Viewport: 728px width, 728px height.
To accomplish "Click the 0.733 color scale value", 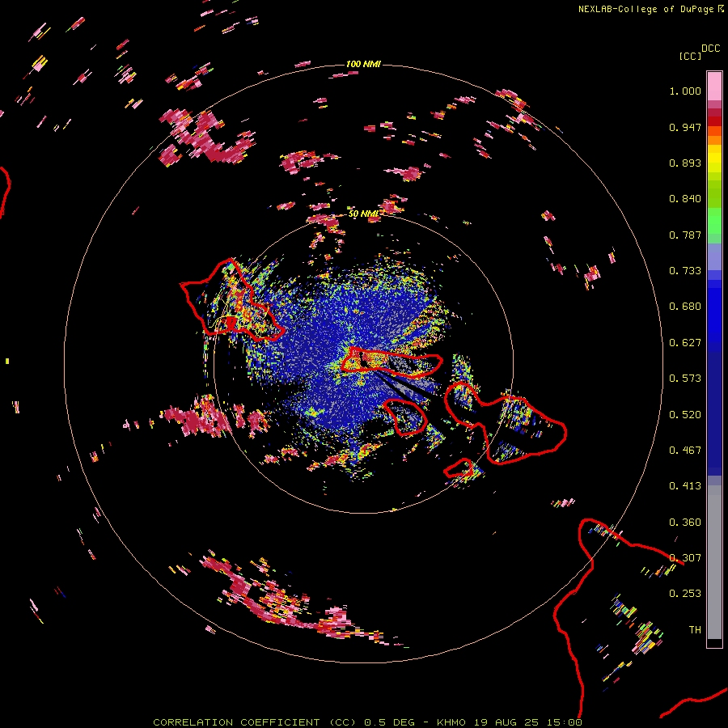I will point(685,271).
